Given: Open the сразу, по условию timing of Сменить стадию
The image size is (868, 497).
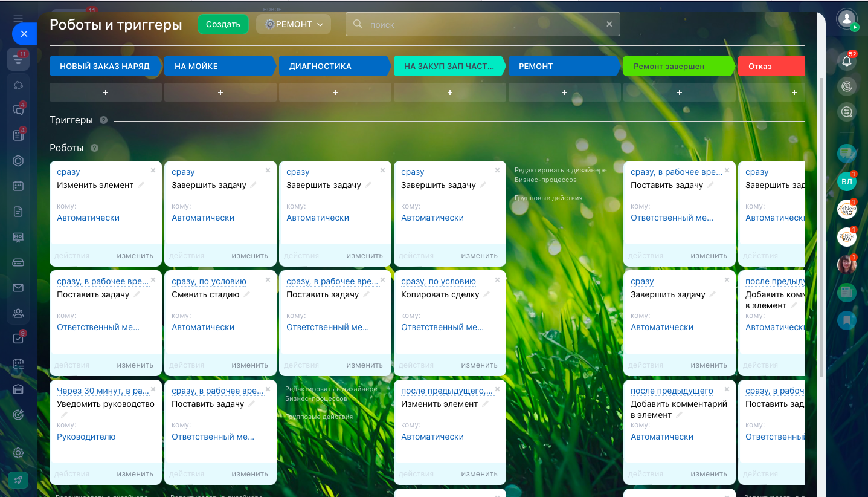Looking at the screenshot, I should (209, 281).
